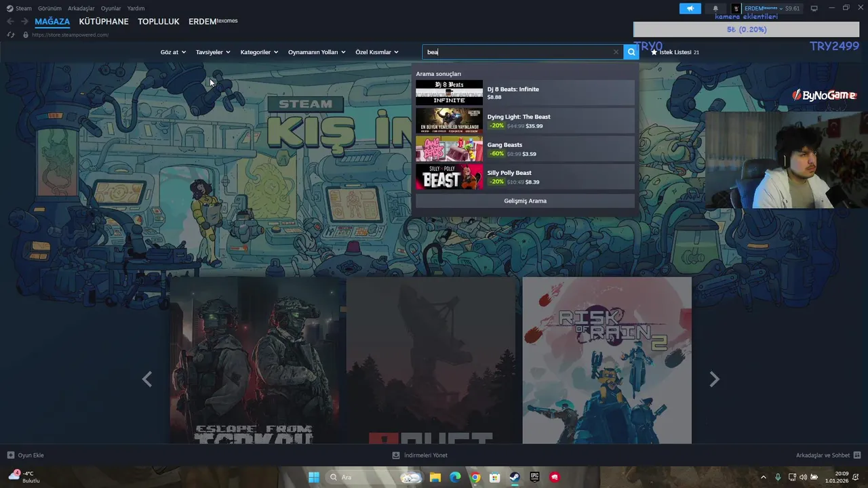The image size is (868, 488).
Task: Open Escape from Tarkov carousel card
Action: 254,361
